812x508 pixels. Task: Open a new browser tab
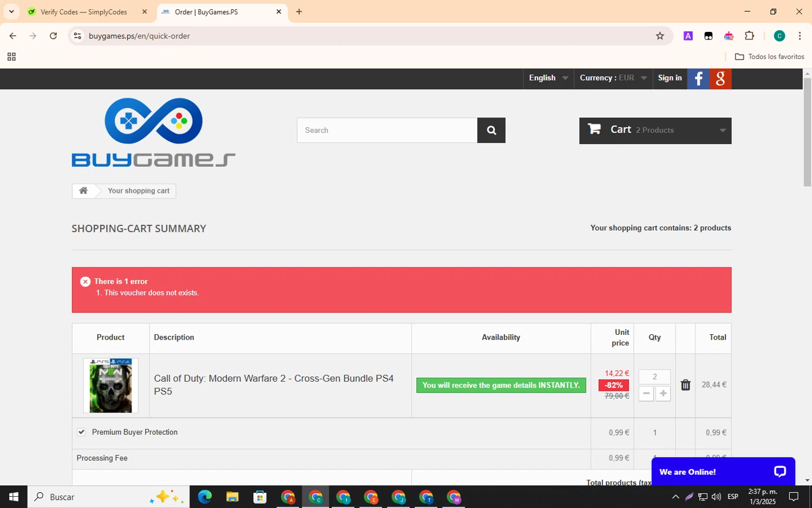pos(299,11)
